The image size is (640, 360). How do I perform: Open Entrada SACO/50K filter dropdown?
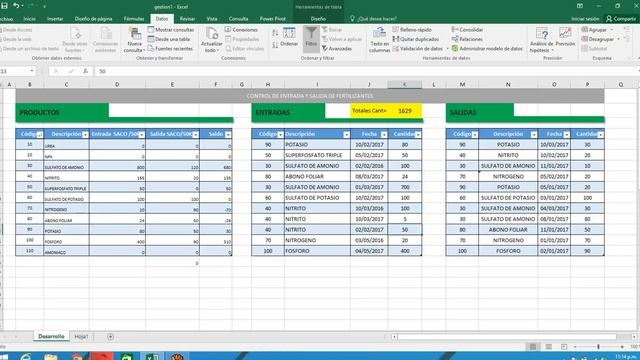142,135
